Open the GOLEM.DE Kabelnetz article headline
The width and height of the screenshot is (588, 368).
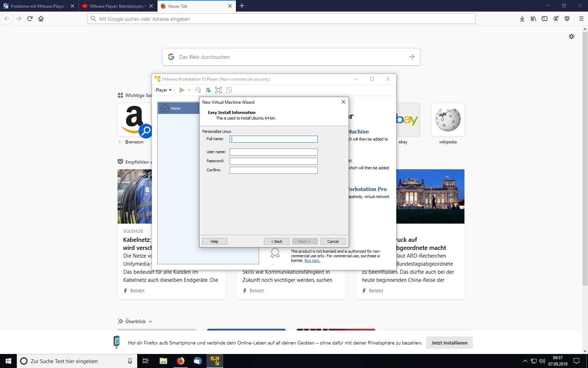[137, 244]
